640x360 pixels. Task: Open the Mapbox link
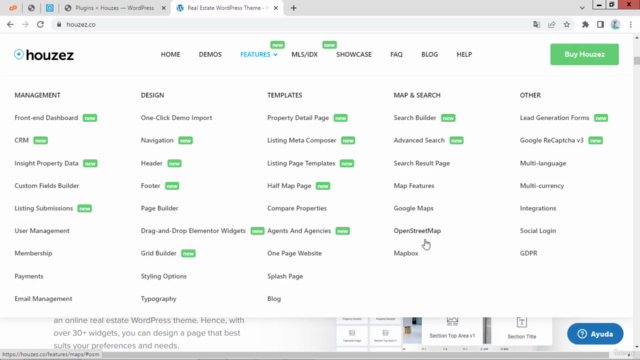click(406, 253)
